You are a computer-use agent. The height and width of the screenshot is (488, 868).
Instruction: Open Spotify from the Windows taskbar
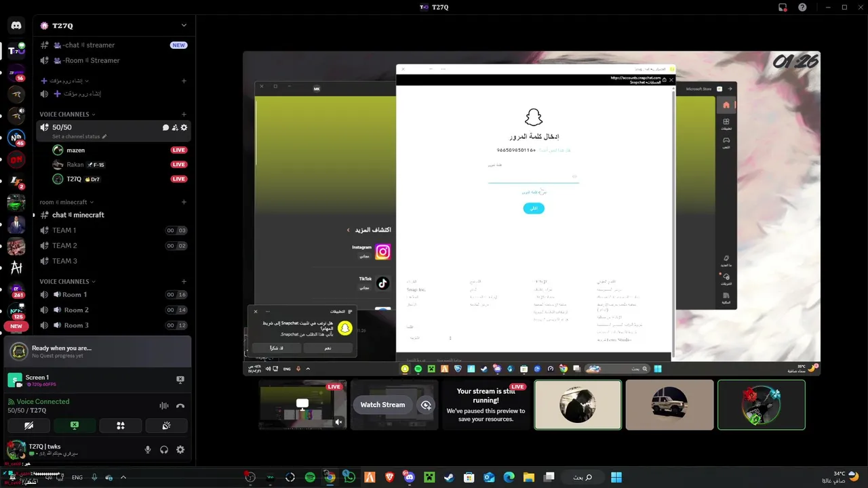click(310, 477)
